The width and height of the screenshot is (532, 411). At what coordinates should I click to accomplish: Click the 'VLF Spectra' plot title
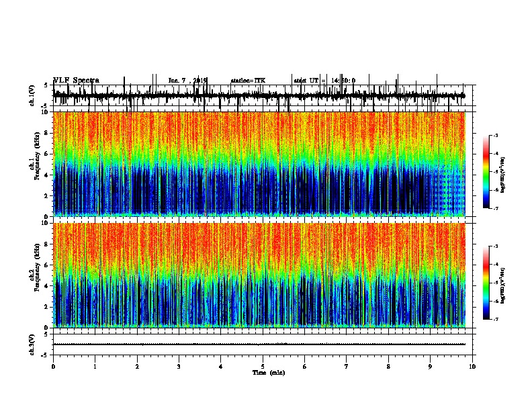77,81
